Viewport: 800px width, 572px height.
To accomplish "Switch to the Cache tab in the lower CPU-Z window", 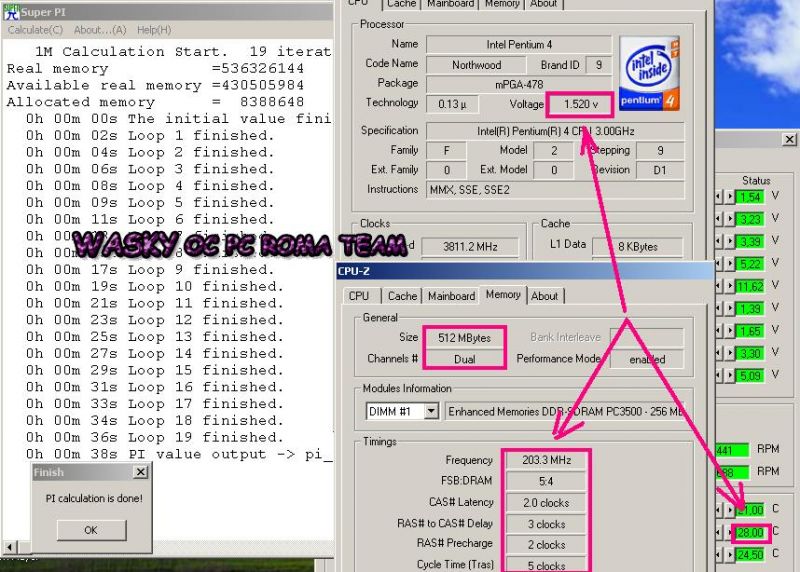I will [402, 296].
